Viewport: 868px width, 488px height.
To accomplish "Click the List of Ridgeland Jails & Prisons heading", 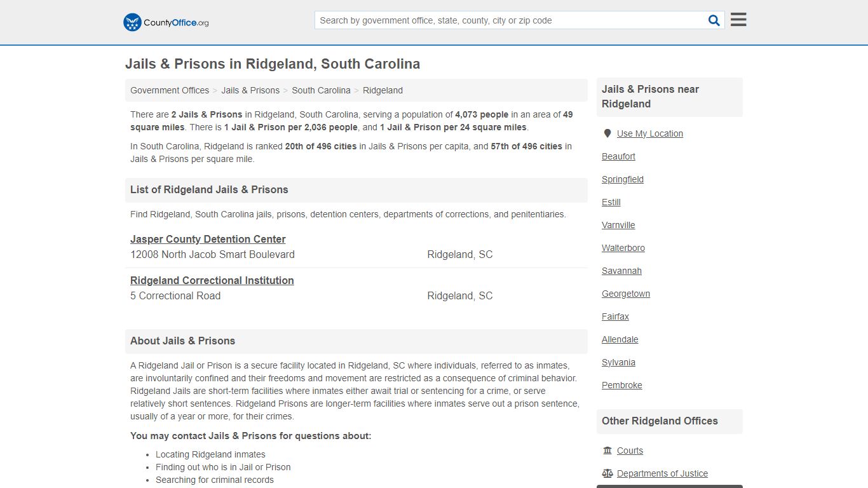I will [209, 189].
